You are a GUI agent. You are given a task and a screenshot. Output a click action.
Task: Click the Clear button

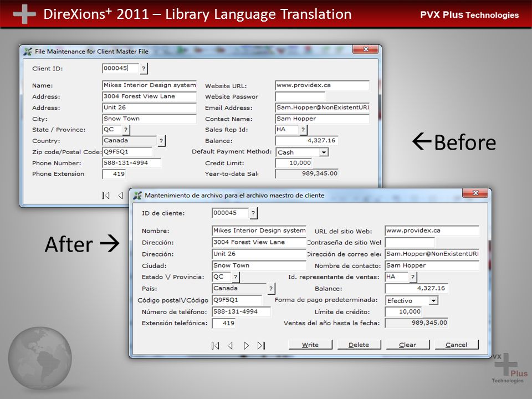point(407,345)
